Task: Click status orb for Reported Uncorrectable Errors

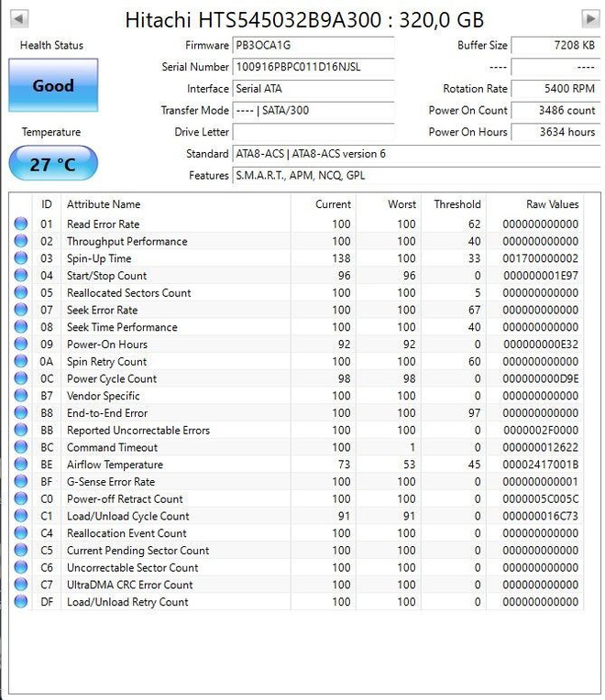Action: click(20, 430)
